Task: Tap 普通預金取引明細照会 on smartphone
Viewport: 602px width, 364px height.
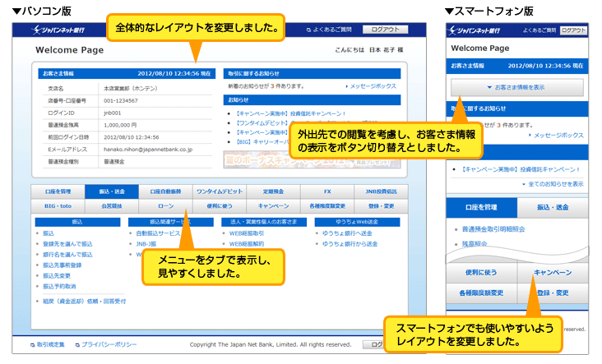Action: (x=494, y=230)
